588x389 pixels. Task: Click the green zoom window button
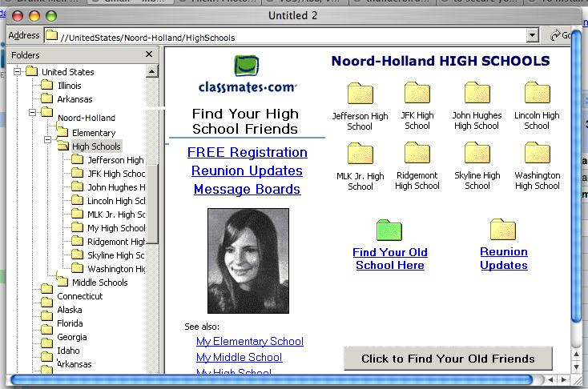[51, 16]
